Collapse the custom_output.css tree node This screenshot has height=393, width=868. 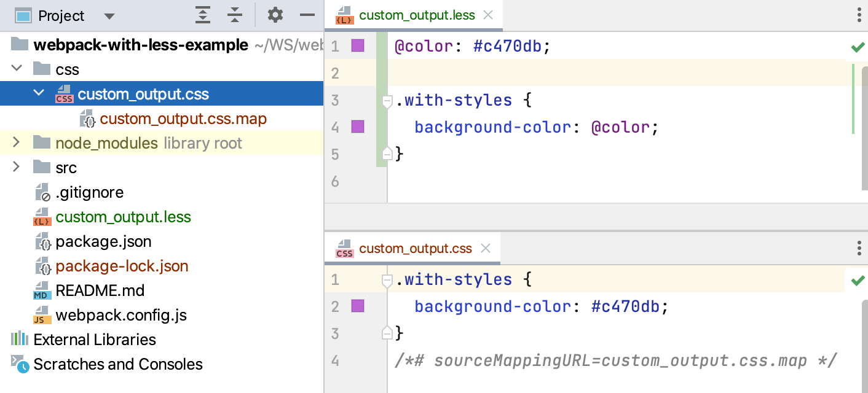(x=39, y=93)
